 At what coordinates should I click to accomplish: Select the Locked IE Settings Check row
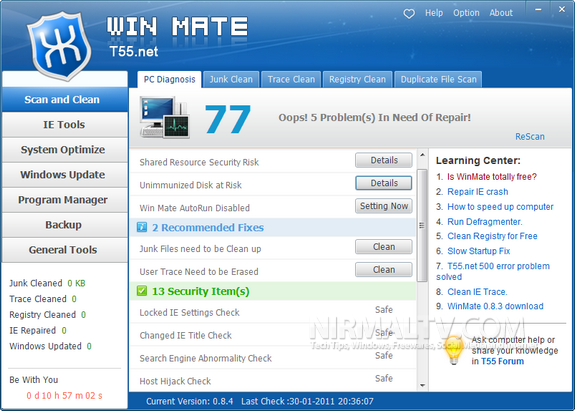click(x=273, y=312)
